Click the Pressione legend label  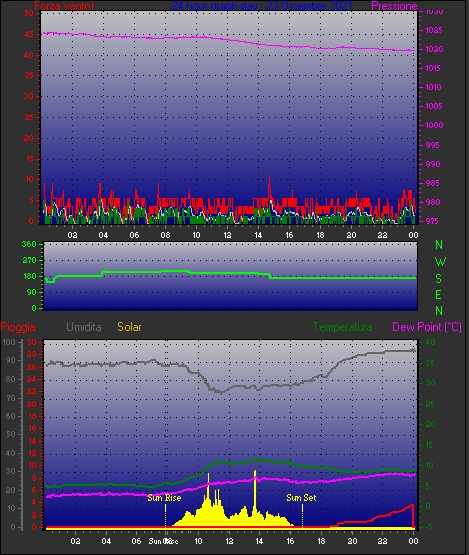(394, 6)
